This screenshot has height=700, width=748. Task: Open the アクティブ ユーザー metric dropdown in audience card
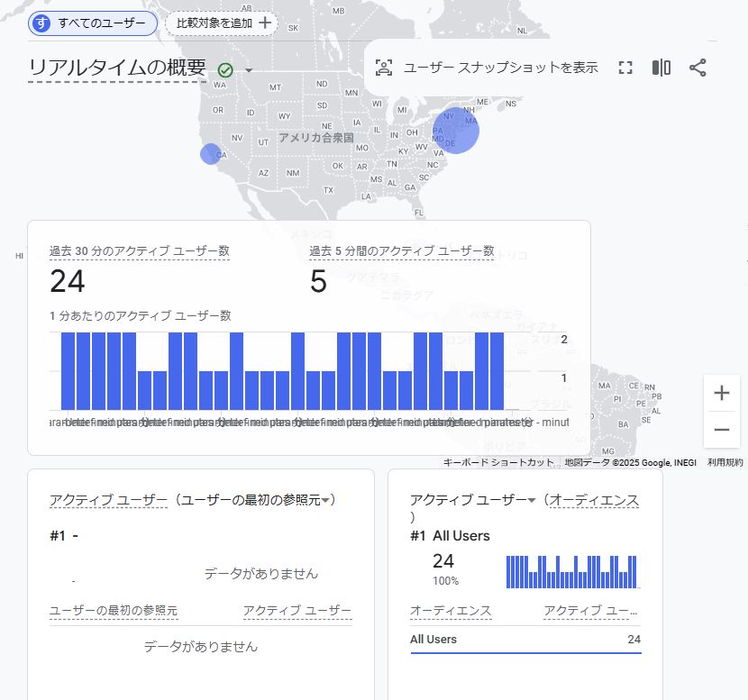[532, 500]
